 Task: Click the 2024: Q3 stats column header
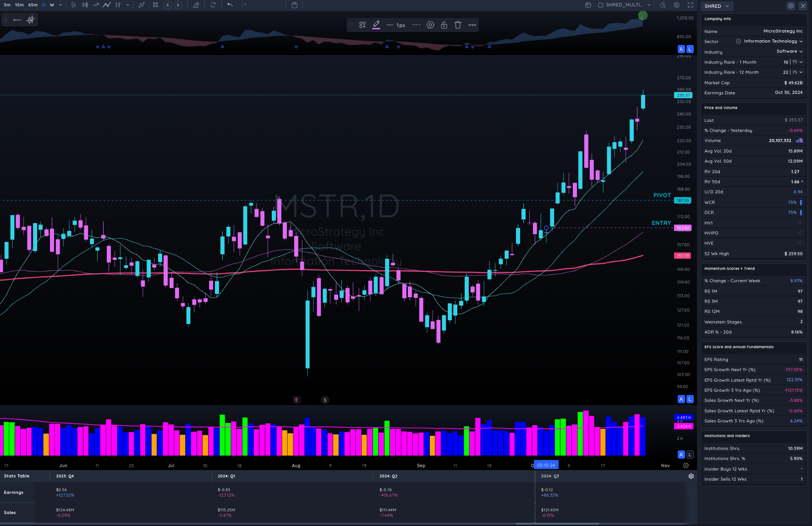(550, 476)
